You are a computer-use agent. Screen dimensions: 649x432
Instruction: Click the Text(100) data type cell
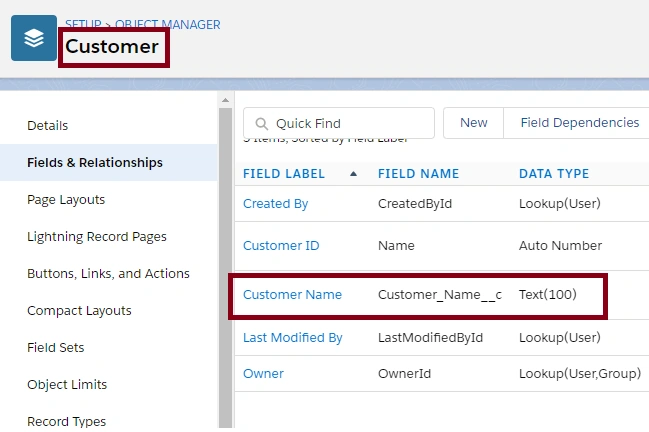[548, 295]
